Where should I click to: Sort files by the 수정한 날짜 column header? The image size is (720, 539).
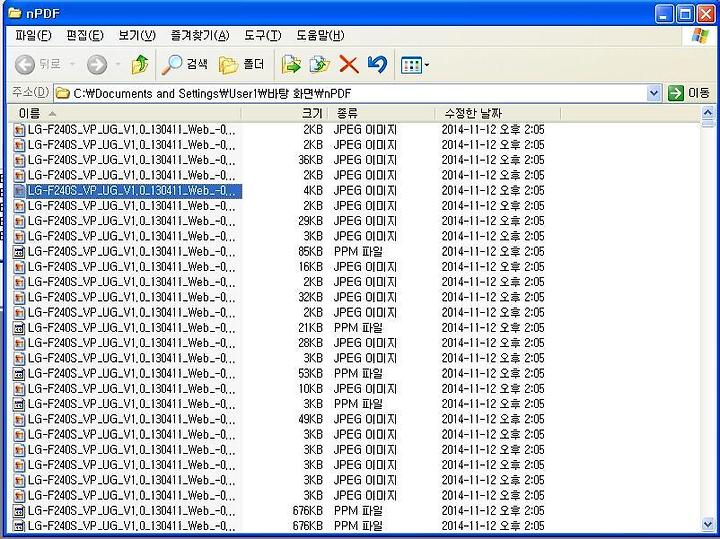point(498,113)
